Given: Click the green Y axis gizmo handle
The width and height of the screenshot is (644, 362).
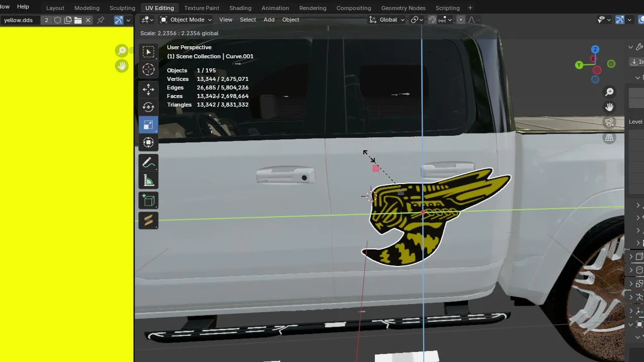Looking at the screenshot, I should pos(579,65).
